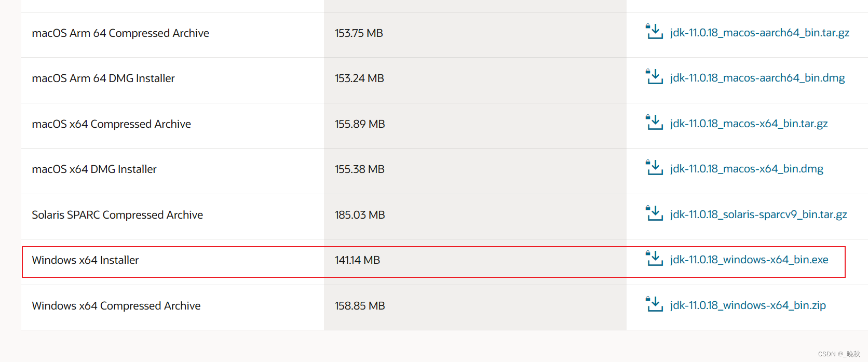
Task: Download jdk-11.0.18_macos-x64_bin.tar.gz
Action: click(x=749, y=124)
